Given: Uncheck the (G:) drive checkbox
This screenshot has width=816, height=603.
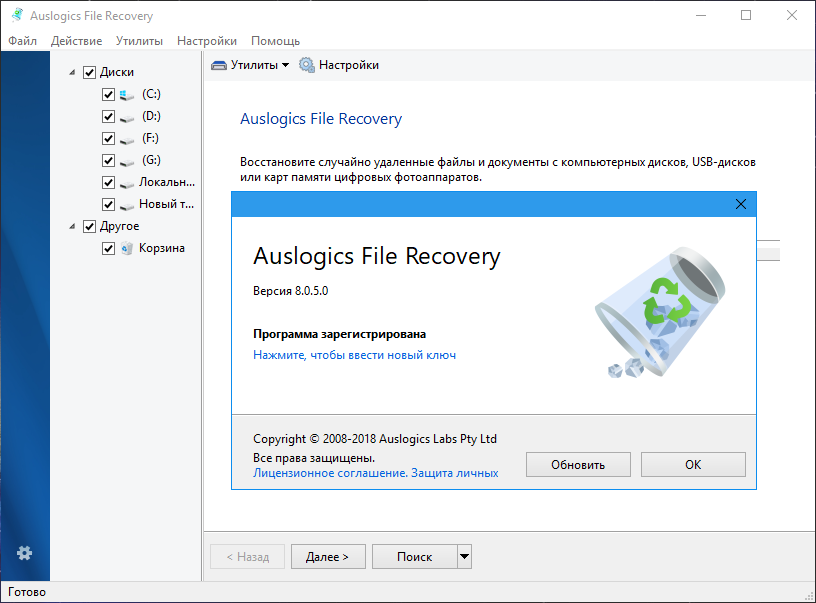Looking at the screenshot, I should [x=108, y=160].
